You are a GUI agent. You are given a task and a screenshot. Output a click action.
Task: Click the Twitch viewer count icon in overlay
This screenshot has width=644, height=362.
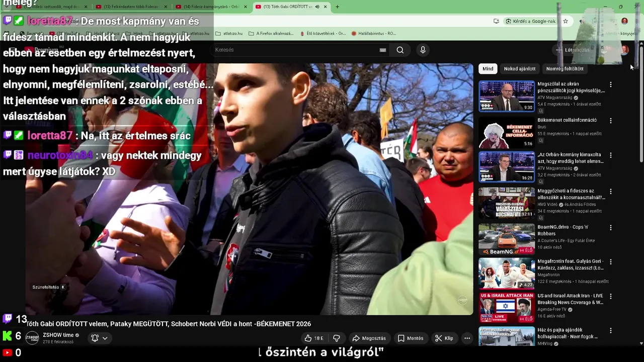(x=8, y=318)
